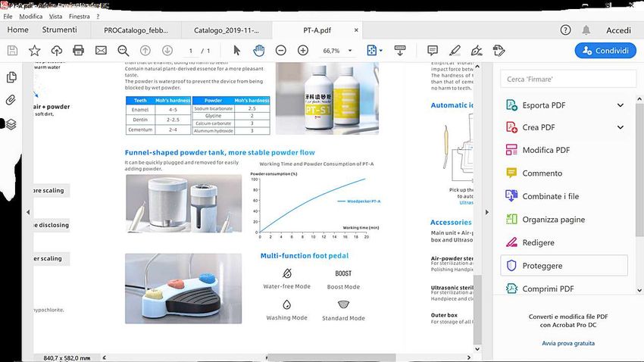Go to the next page arrow

point(167,51)
